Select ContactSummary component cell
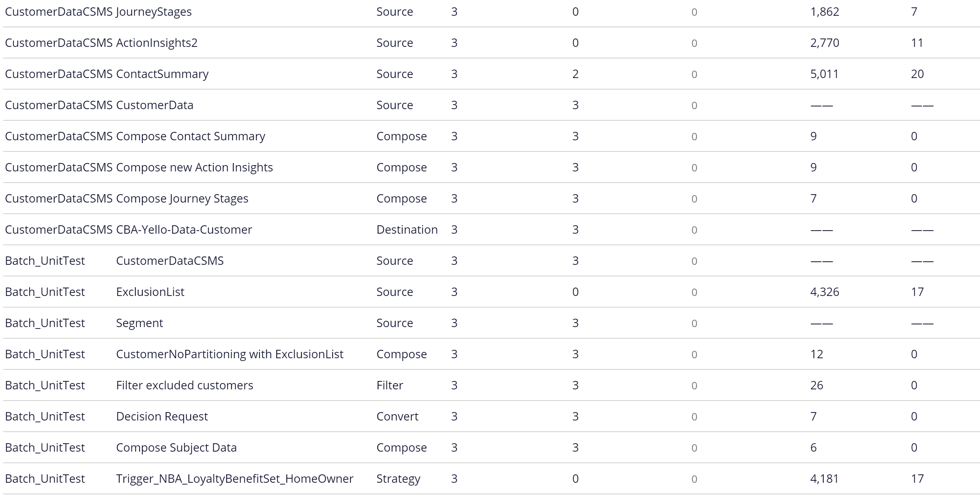This screenshot has height=495, width=980. (162, 74)
